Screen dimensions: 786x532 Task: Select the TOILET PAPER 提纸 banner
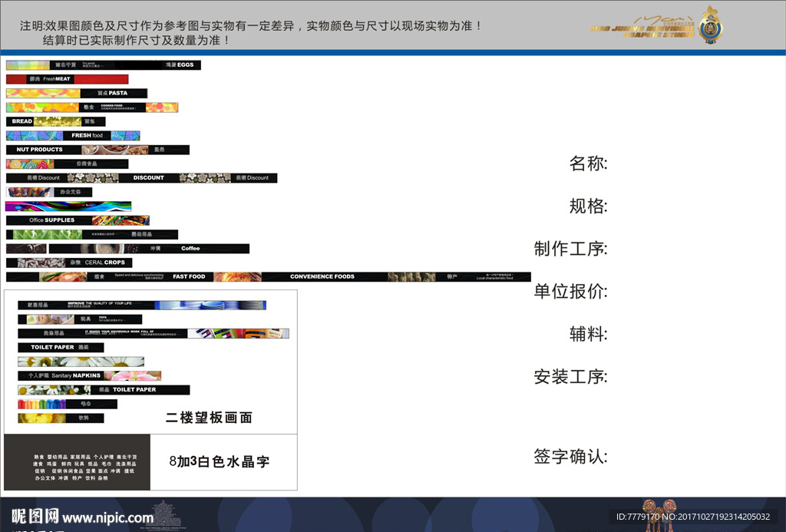tap(61, 348)
